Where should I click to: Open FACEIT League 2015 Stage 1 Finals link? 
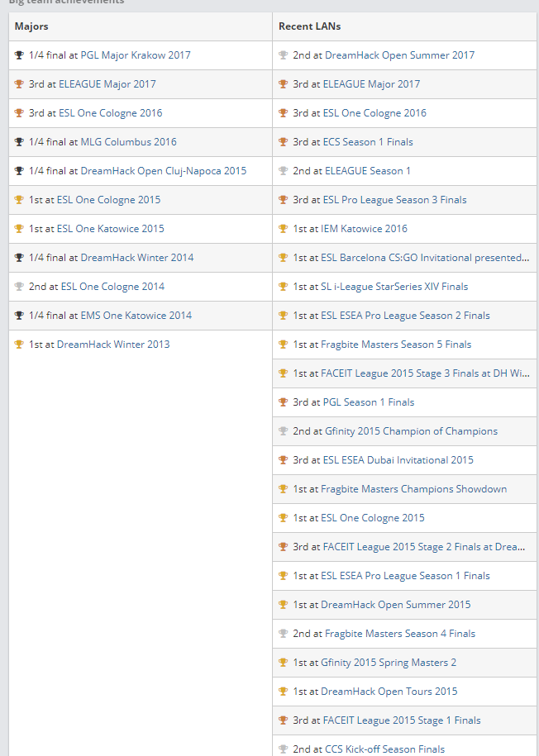[402, 720]
